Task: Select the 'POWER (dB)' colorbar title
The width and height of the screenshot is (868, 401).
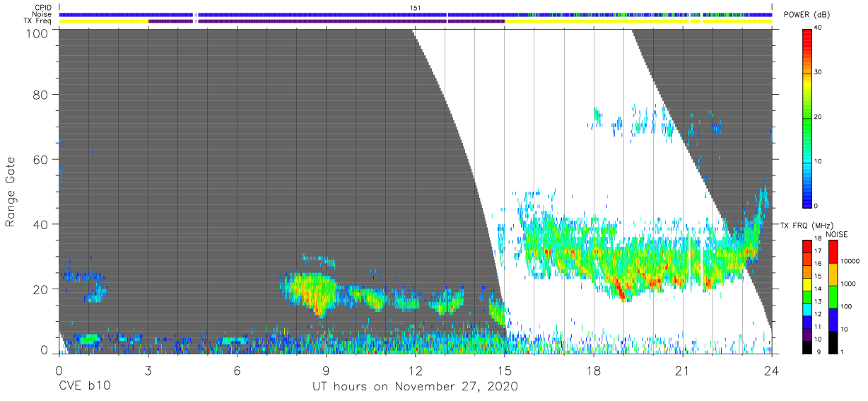Action: coord(807,15)
